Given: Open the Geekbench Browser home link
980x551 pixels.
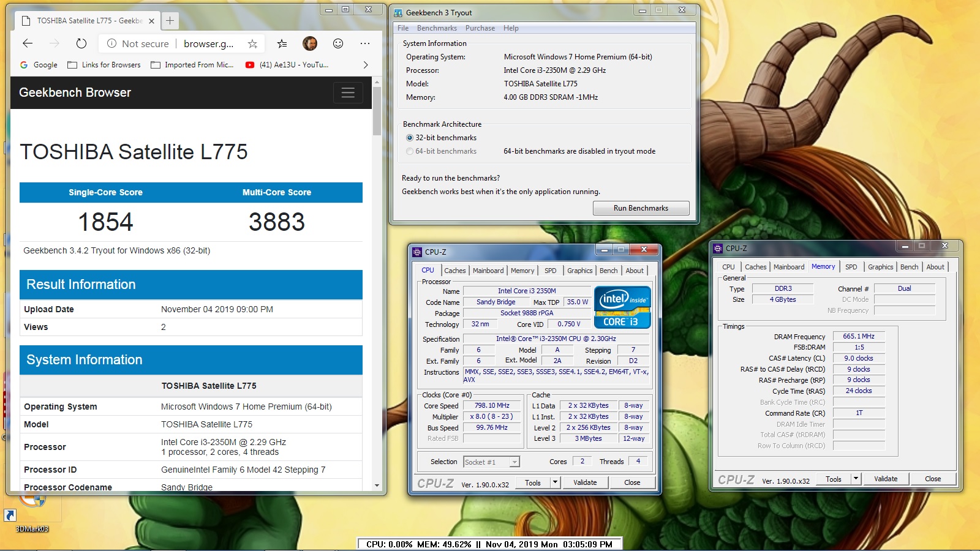Looking at the screenshot, I should [75, 92].
